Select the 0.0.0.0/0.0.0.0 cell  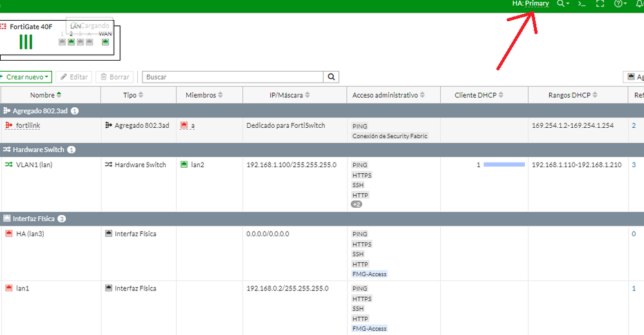[268, 234]
